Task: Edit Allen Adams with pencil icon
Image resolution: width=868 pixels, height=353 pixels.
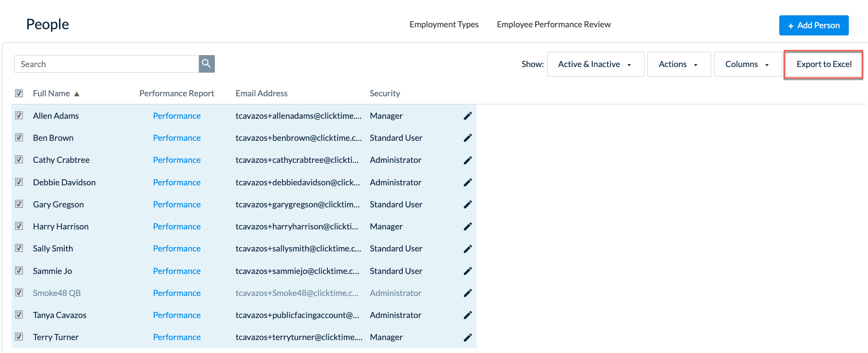Action: tap(468, 116)
